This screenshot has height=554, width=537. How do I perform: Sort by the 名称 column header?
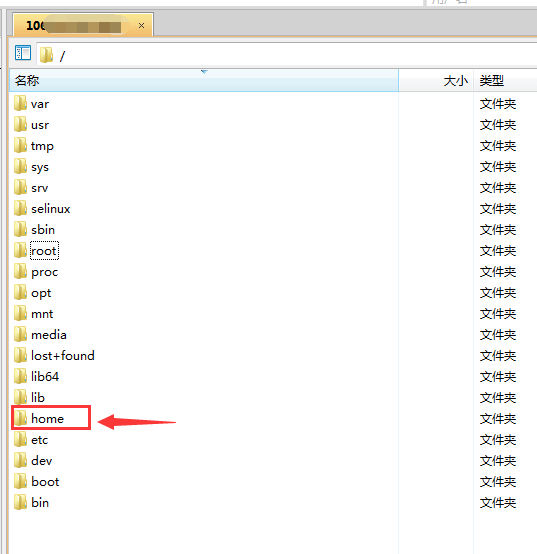[204, 81]
